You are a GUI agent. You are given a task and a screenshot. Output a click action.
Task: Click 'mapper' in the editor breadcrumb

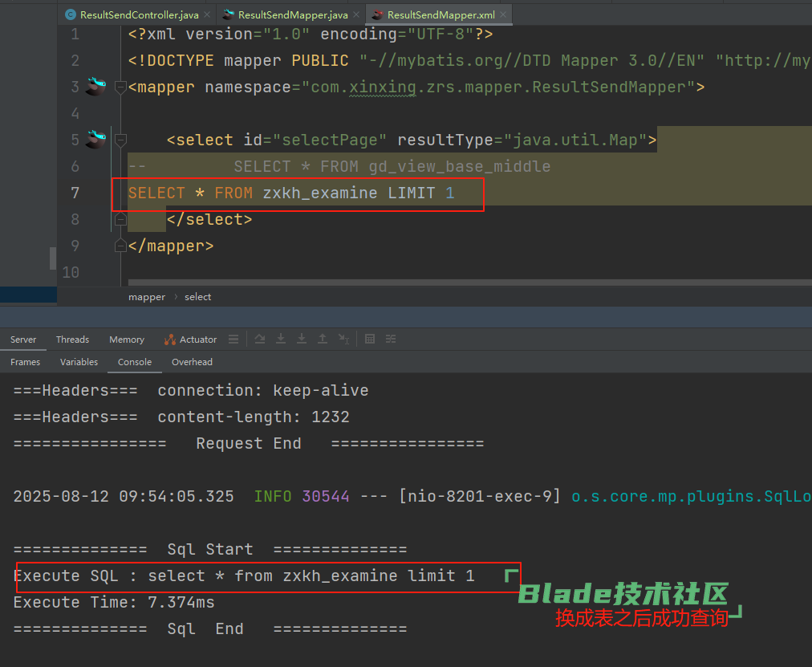pyautogui.click(x=147, y=297)
